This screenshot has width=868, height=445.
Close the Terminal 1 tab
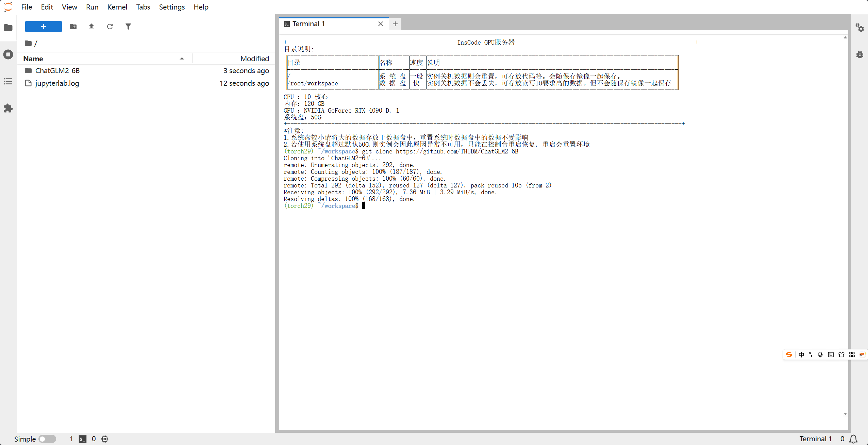[x=381, y=24]
